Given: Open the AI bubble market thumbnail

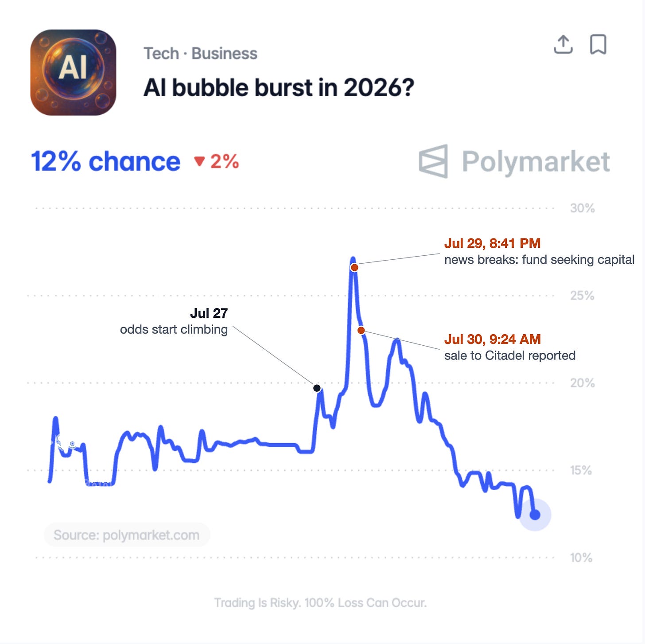Looking at the screenshot, I should tap(73, 72).
